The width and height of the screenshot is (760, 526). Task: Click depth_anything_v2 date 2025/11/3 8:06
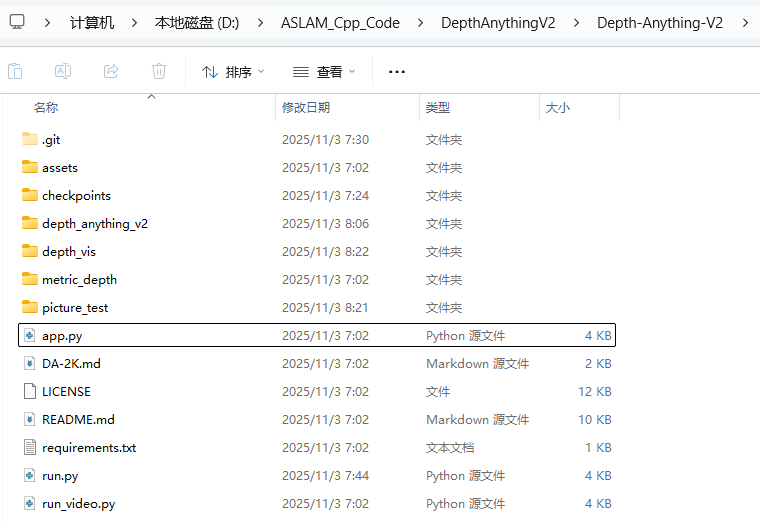[x=325, y=223]
